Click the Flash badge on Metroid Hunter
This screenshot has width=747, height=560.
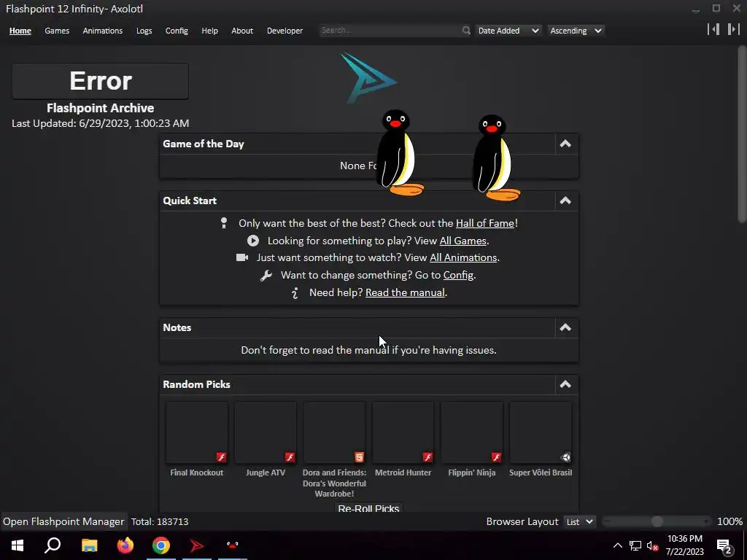pyautogui.click(x=427, y=457)
